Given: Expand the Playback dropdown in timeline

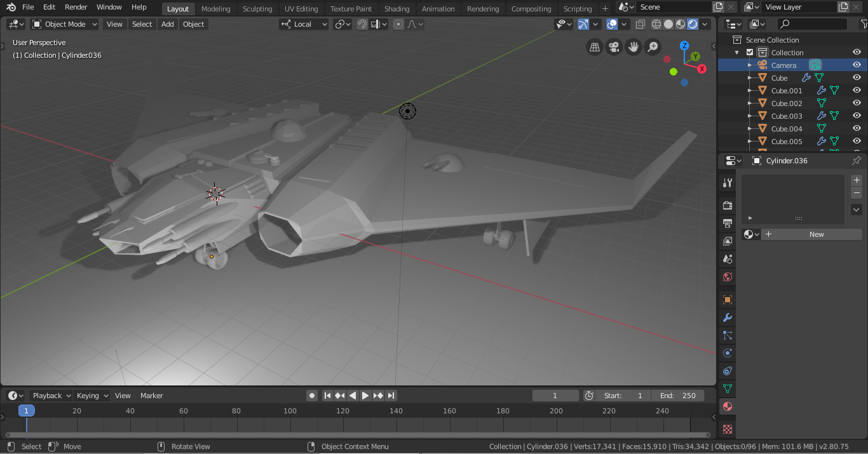Looking at the screenshot, I should click(x=51, y=396).
